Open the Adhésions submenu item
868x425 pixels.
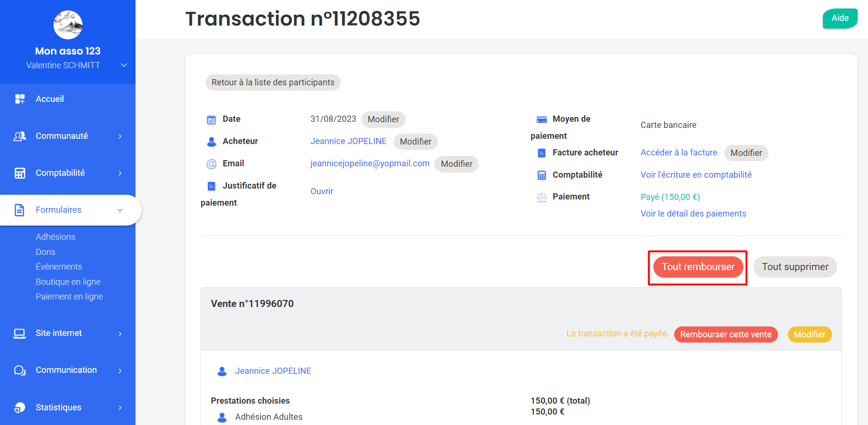coord(55,237)
